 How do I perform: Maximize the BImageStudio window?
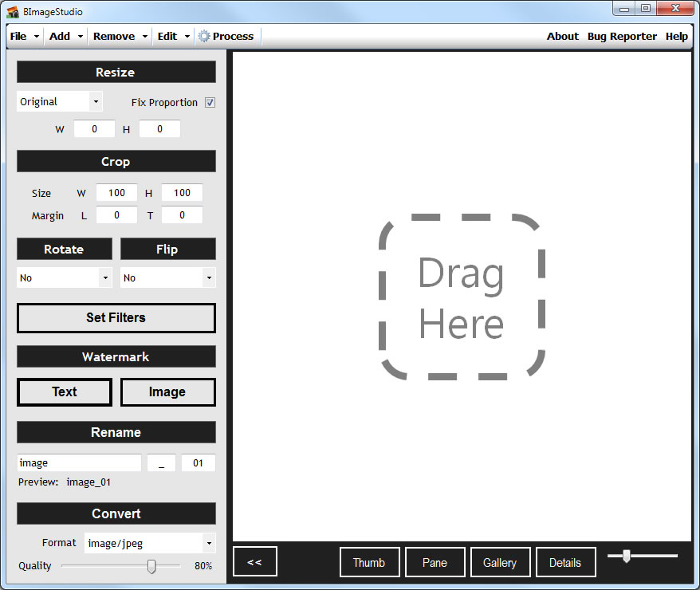(646, 8)
